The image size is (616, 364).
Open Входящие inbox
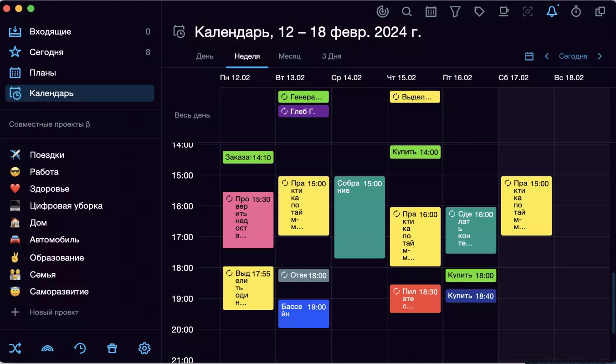(80, 32)
